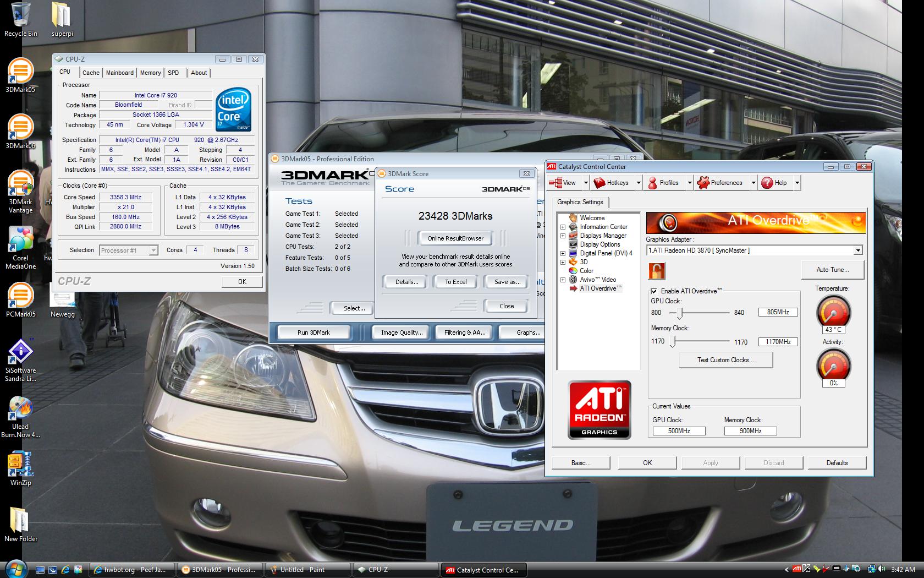Click the ATI Radeon Graphics logo

tap(599, 410)
